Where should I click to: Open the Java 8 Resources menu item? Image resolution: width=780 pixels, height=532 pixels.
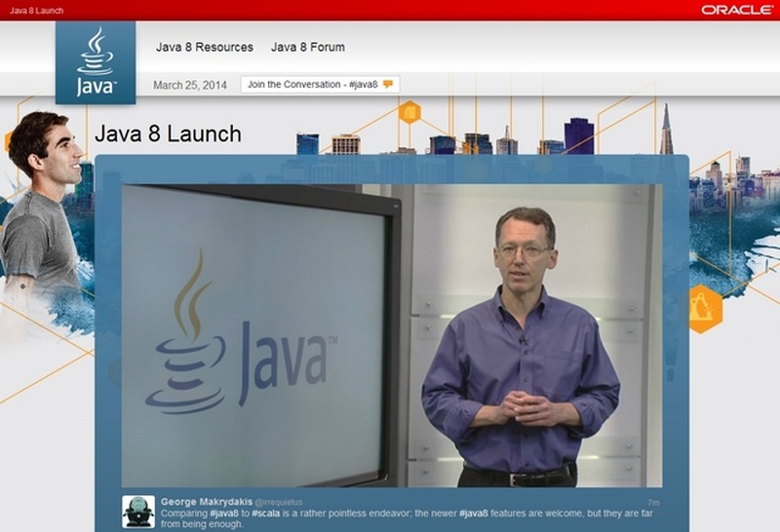coord(205,47)
